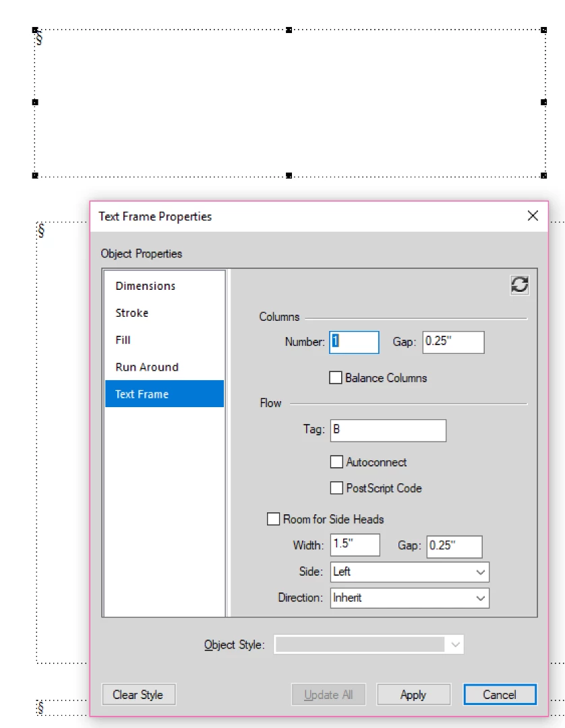The height and width of the screenshot is (728, 565).
Task: Select the Text Frame properties section
Action: click(x=165, y=394)
